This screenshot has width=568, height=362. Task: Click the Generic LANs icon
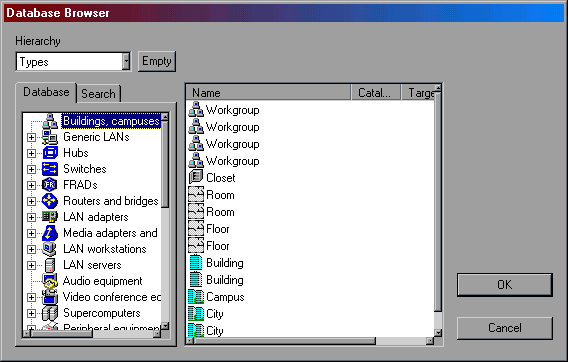50,137
